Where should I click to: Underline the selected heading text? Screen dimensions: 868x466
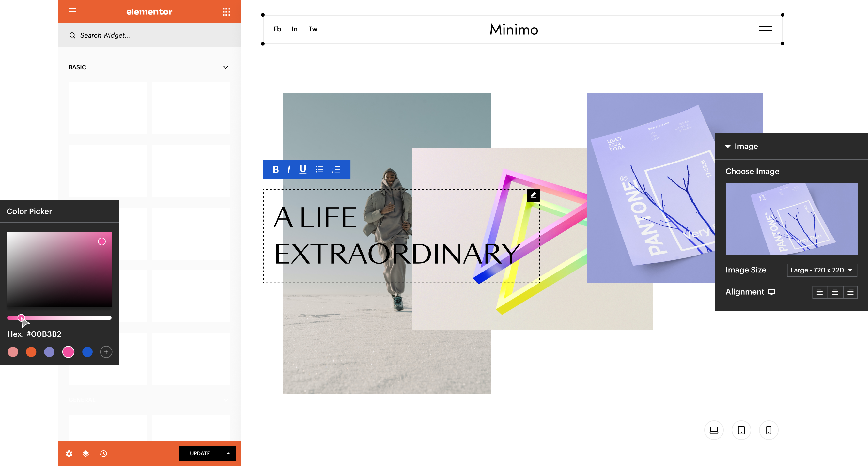click(x=302, y=169)
